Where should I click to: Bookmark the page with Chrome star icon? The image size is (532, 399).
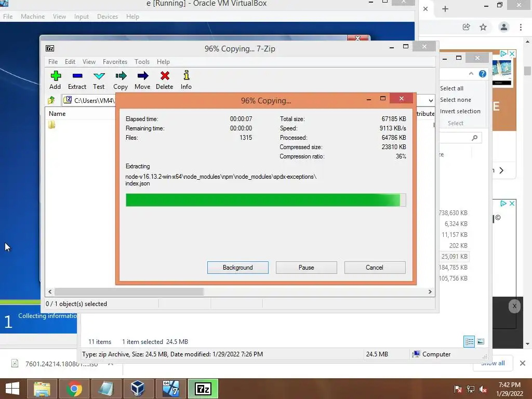point(483,27)
